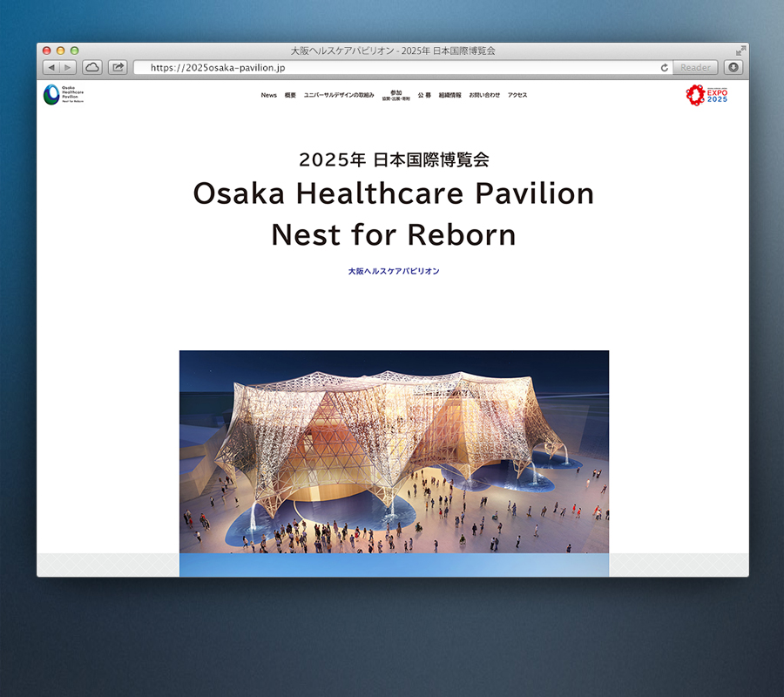Click the pavilion rendering image

[x=394, y=451]
